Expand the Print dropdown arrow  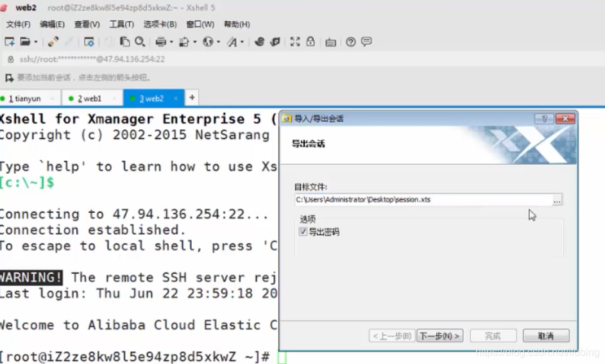171,42
